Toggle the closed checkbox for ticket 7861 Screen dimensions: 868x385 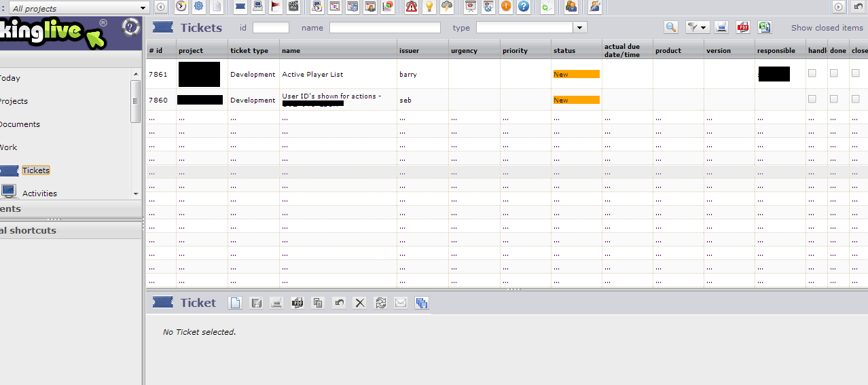855,73
